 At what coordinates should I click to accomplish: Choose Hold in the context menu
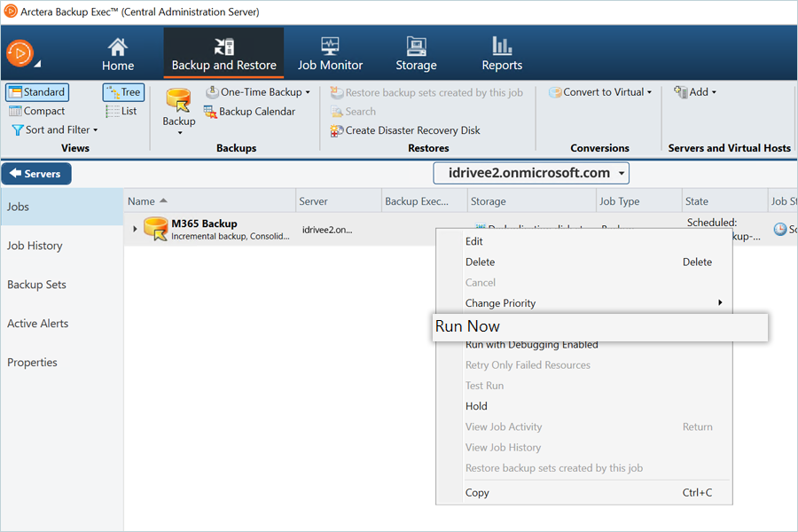(x=476, y=406)
